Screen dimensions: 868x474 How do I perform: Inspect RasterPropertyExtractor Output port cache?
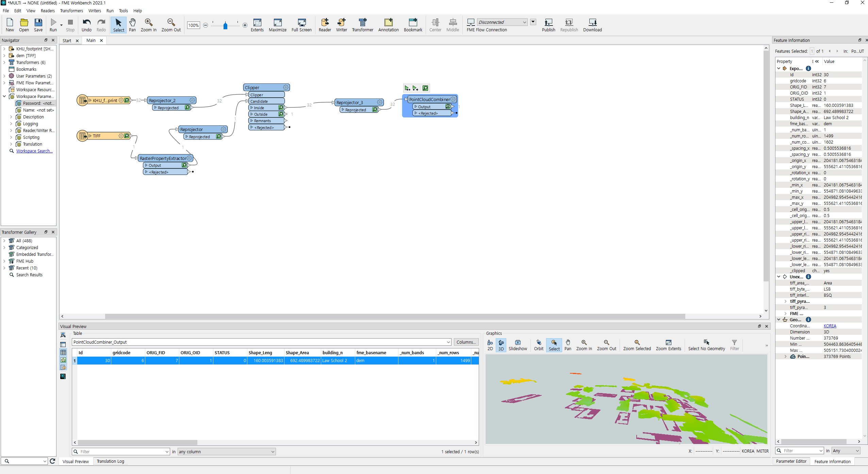184,165
